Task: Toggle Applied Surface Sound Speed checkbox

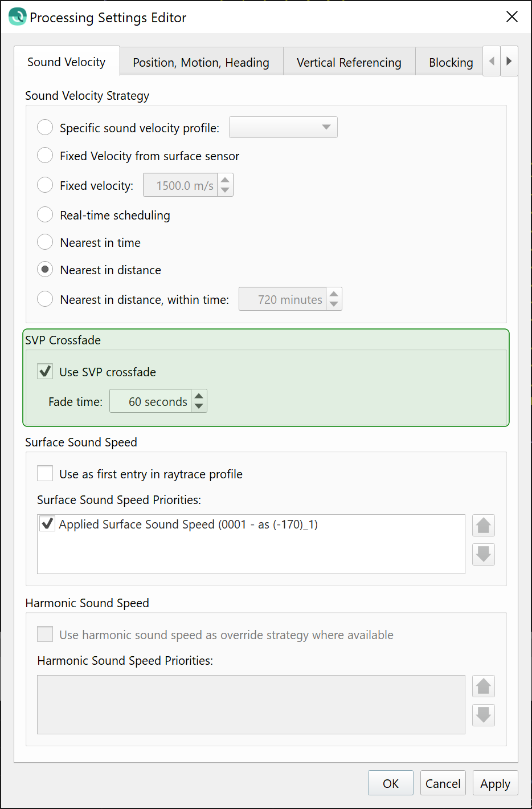Action: coord(47,523)
